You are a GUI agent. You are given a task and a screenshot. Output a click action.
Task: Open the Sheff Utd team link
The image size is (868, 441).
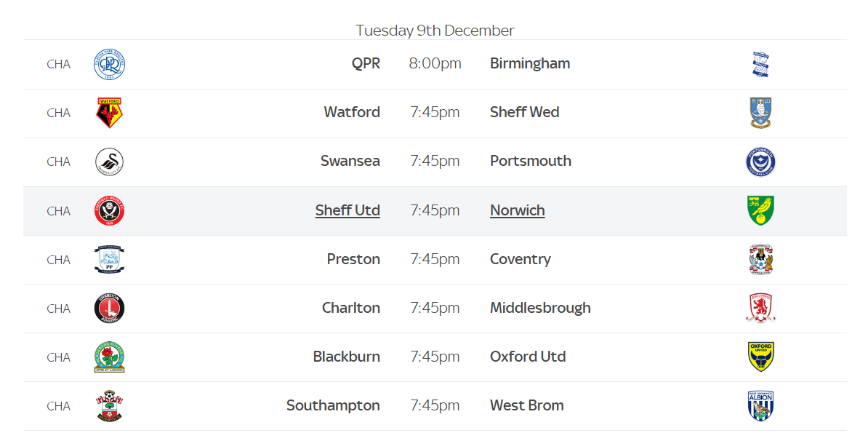click(347, 210)
